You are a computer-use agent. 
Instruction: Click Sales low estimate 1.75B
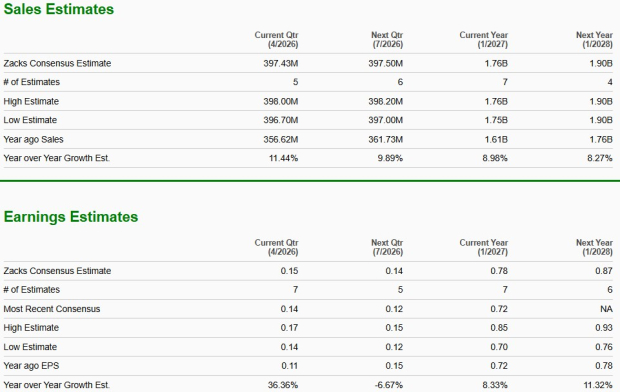(x=496, y=120)
